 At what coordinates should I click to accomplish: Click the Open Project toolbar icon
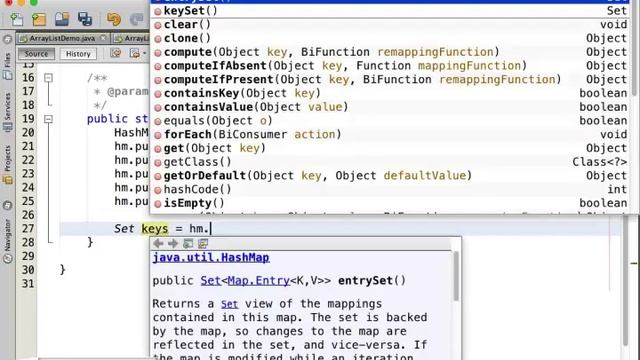click(x=62, y=19)
